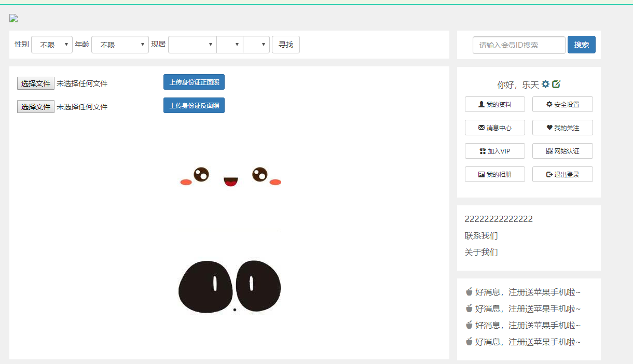The width and height of the screenshot is (633, 364).
Task: Click the broken logo image at top left
Action: (x=13, y=19)
